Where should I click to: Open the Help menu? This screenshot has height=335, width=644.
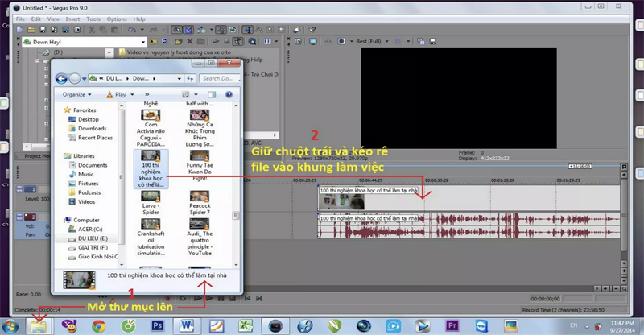click(139, 19)
